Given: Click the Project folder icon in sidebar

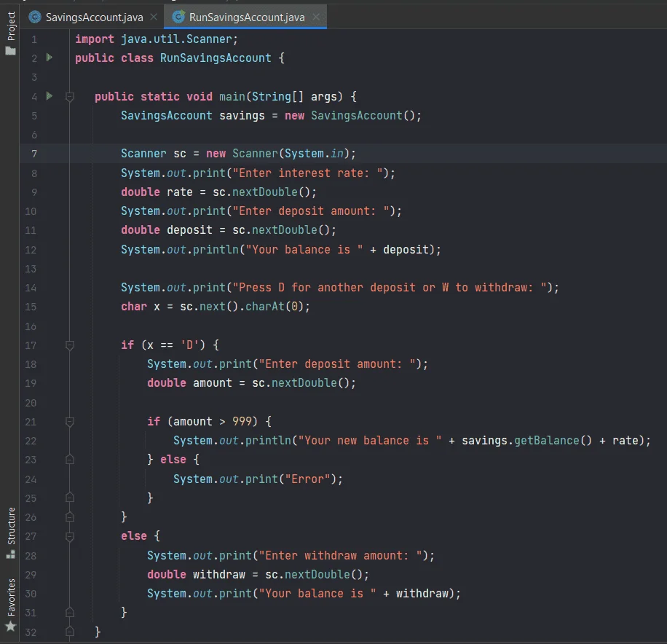Looking at the screenshot, I should click(x=11, y=51).
